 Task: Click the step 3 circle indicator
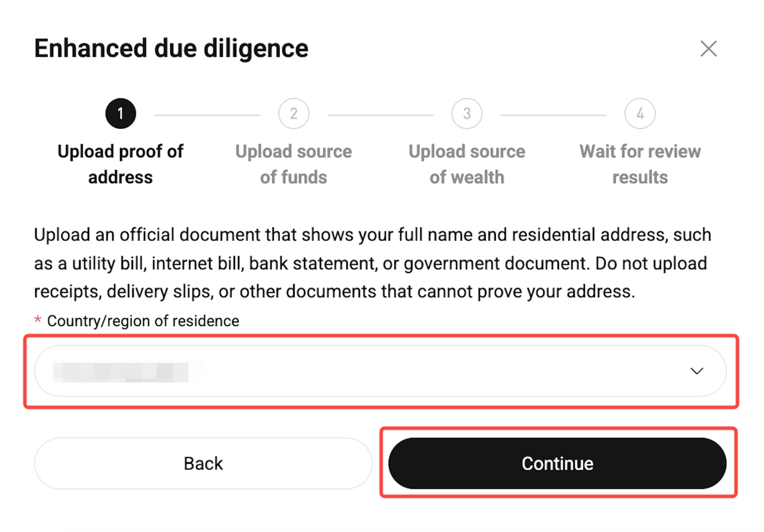tap(467, 113)
